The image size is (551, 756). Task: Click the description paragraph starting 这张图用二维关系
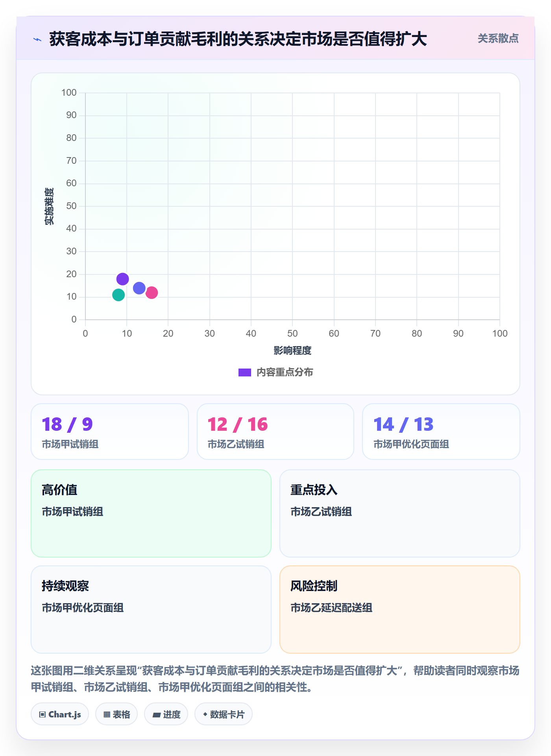click(x=275, y=679)
